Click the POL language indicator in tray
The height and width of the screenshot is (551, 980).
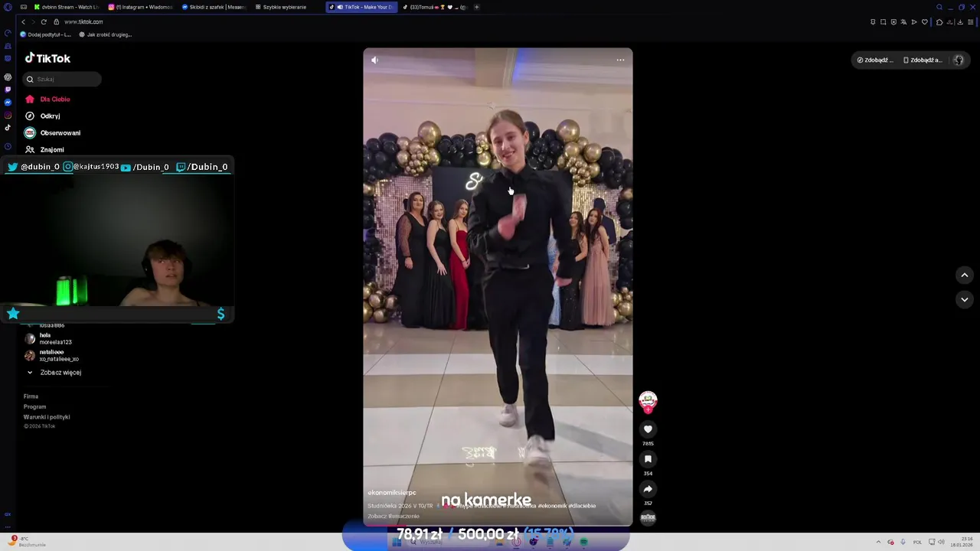pyautogui.click(x=917, y=542)
